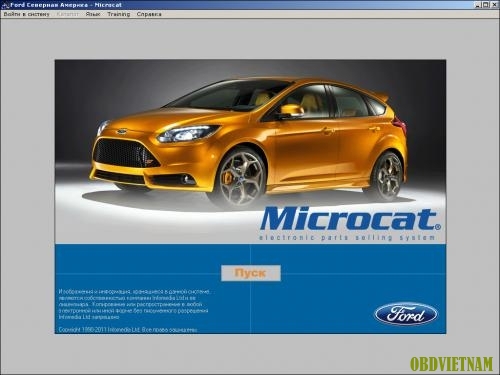Click the orange Пуск start button

tap(251, 273)
